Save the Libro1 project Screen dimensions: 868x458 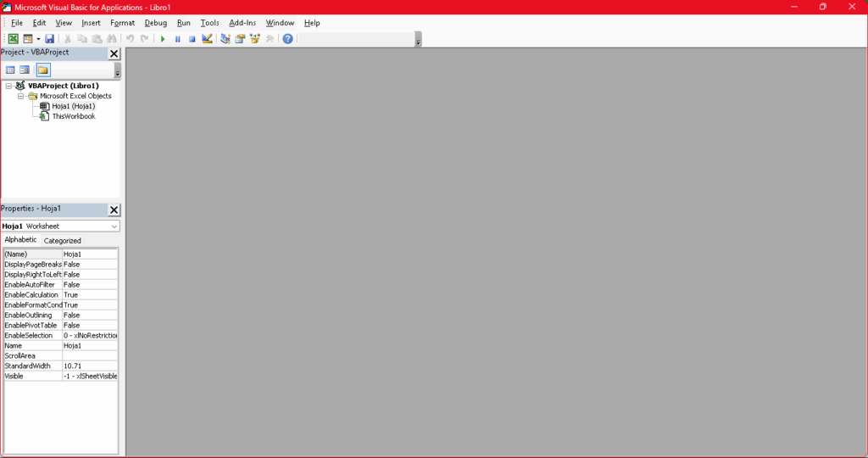click(50, 39)
